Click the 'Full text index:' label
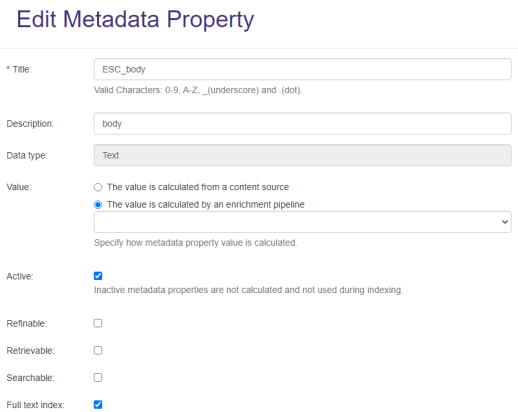 pos(35,405)
